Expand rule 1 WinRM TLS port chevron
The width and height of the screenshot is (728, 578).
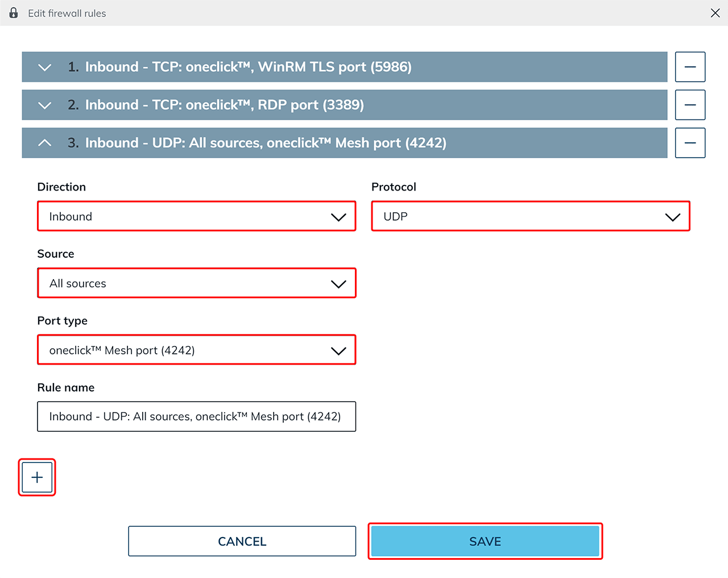point(44,67)
